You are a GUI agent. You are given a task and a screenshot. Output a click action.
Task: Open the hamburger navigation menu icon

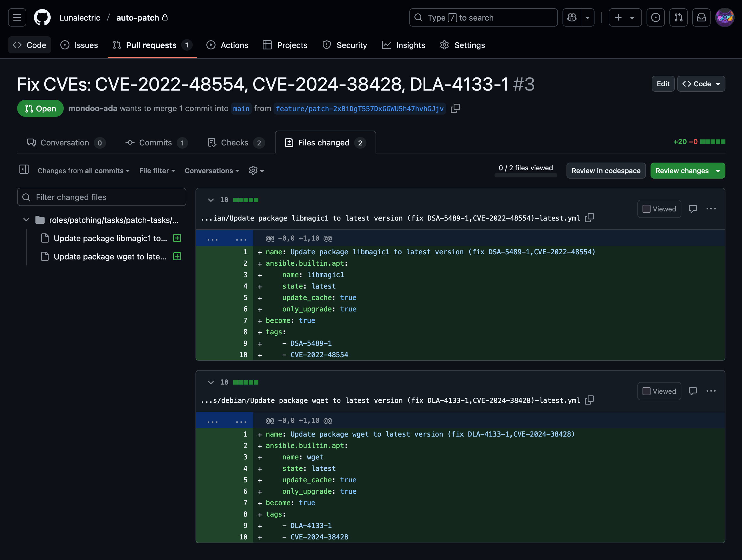[x=17, y=17]
